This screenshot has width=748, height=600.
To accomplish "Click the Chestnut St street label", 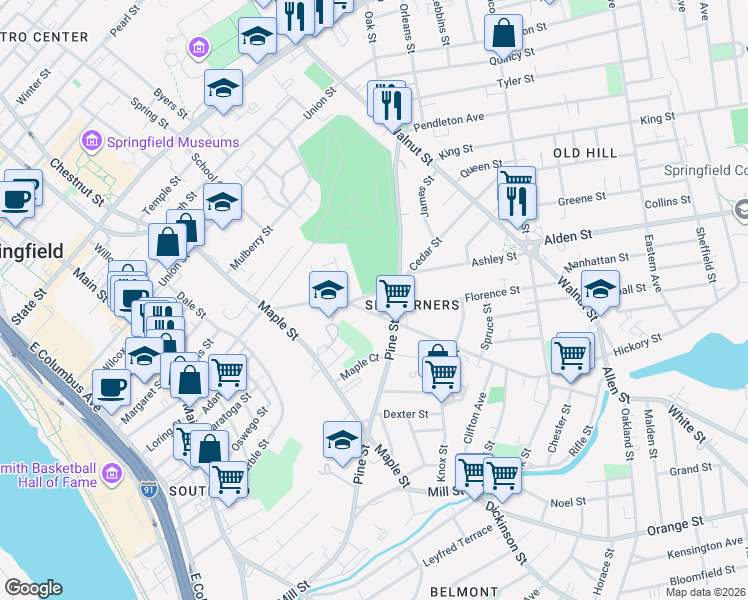I will click(77, 183).
